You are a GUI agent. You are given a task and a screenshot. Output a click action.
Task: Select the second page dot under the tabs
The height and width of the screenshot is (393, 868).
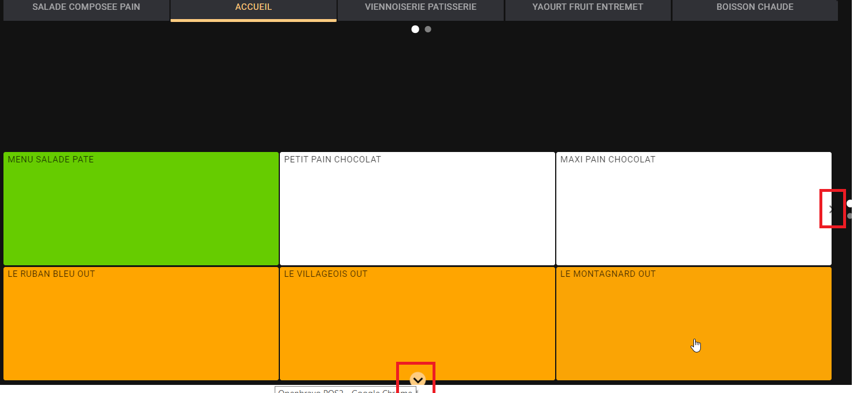[428, 29]
